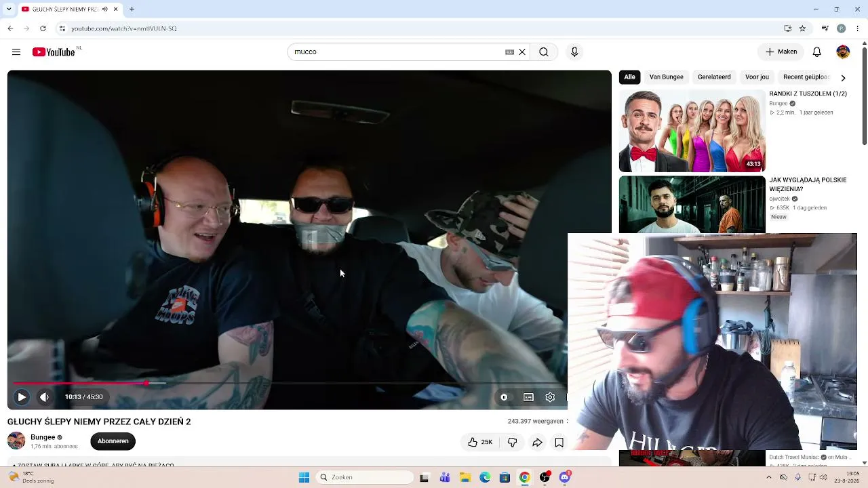The image size is (868, 488).
Task: Open File Explorer from the taskbar
Action: tap(465, 477)
